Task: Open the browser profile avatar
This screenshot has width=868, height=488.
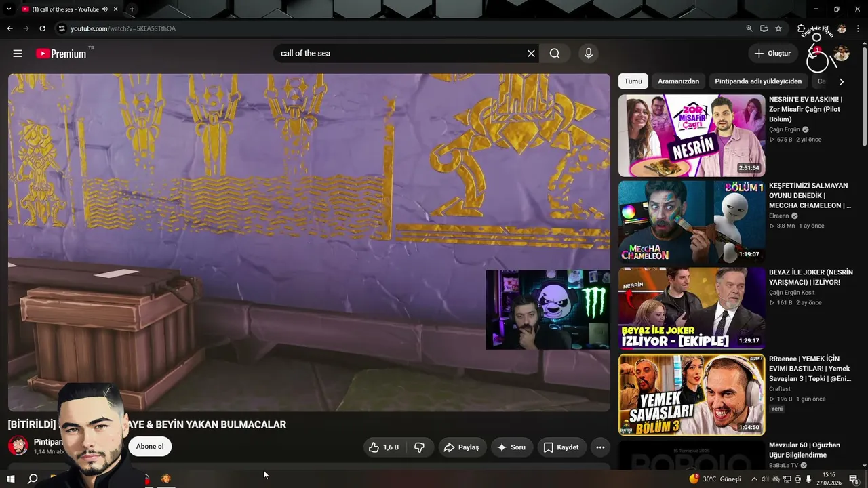Action: tap(842, 28)
